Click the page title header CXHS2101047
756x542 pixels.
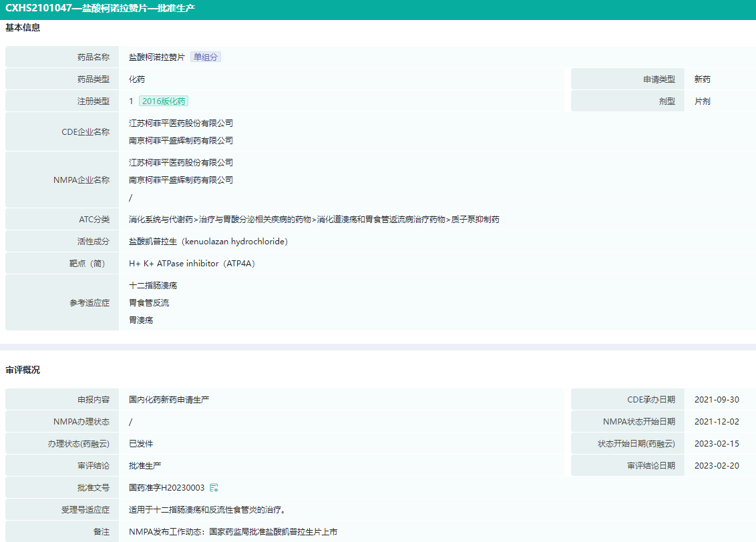(100, 9)
